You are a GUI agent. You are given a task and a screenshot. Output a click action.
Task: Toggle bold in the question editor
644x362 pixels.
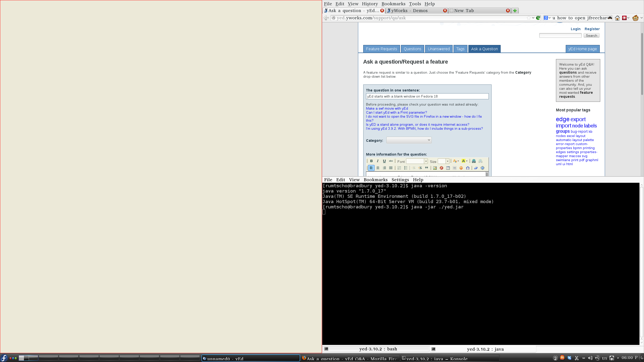(371, 161)
